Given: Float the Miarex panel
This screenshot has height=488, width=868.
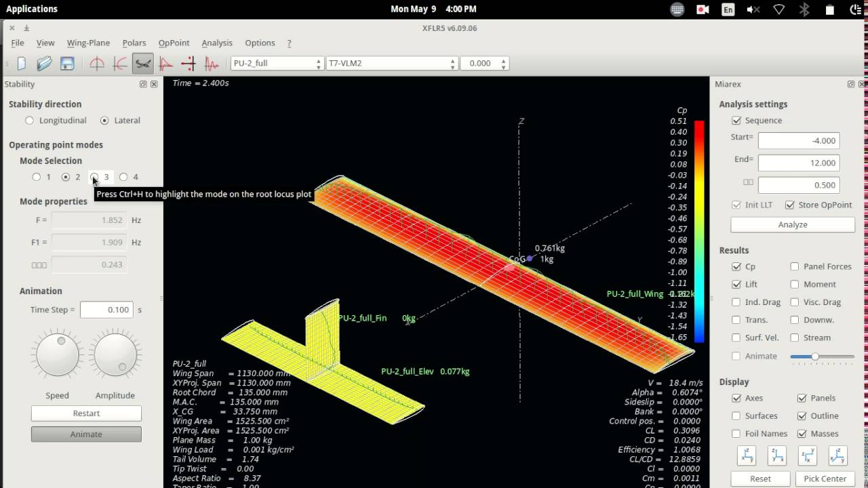Looking at the screenshot, I should (x=851, y=84).
